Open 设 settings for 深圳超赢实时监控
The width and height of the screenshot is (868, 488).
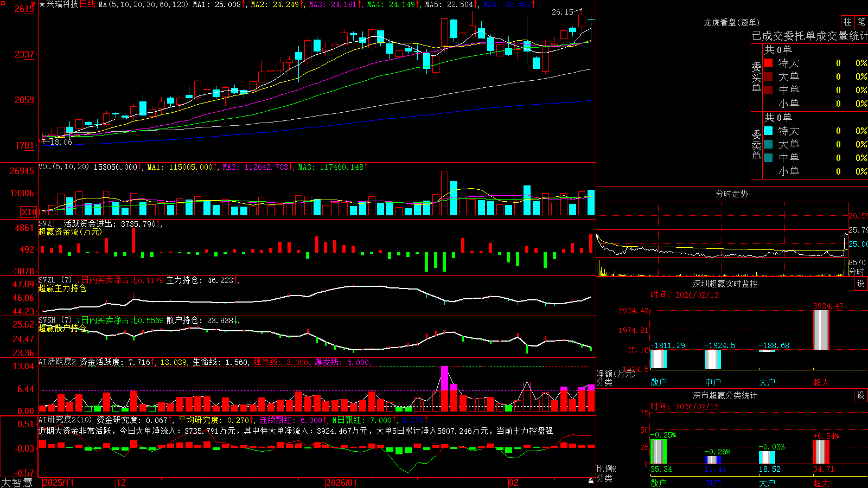click(861, 284)
